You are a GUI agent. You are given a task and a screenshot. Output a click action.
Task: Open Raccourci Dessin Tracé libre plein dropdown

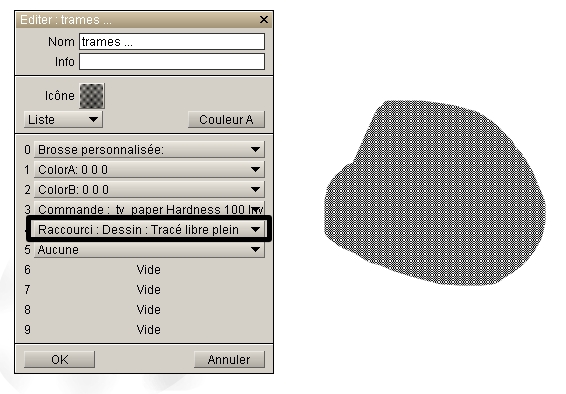[149, 229]
